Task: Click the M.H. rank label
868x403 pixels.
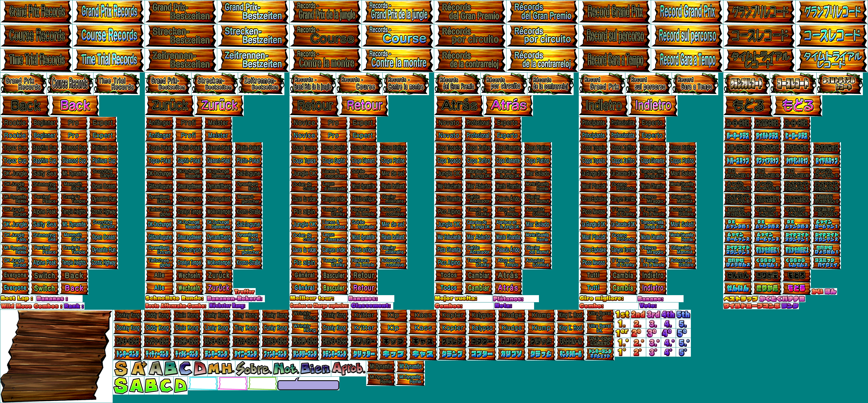Action: pyautogui.click(x=221, y=369)
